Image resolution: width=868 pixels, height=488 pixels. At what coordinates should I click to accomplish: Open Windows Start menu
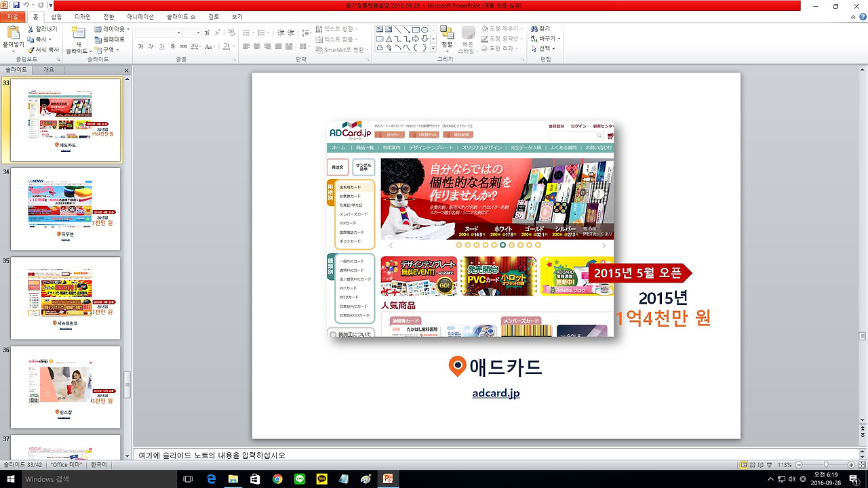click(11, 479)
